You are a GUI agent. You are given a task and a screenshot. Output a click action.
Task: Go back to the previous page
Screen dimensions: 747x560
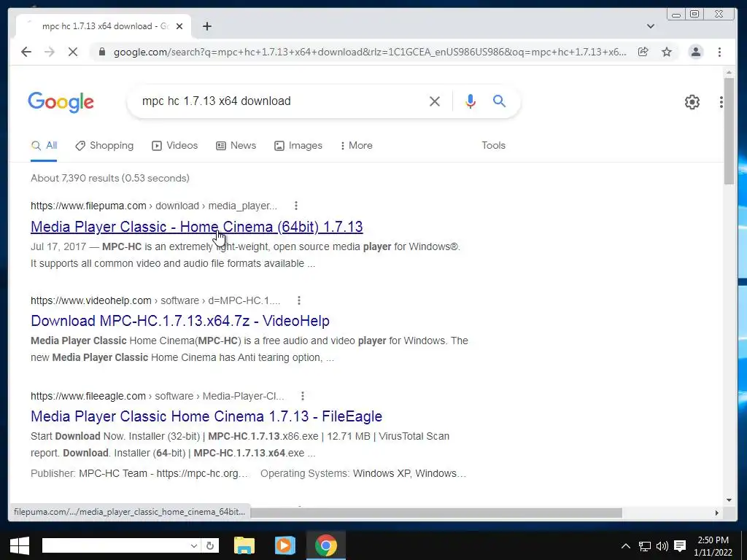coord(26,52)
